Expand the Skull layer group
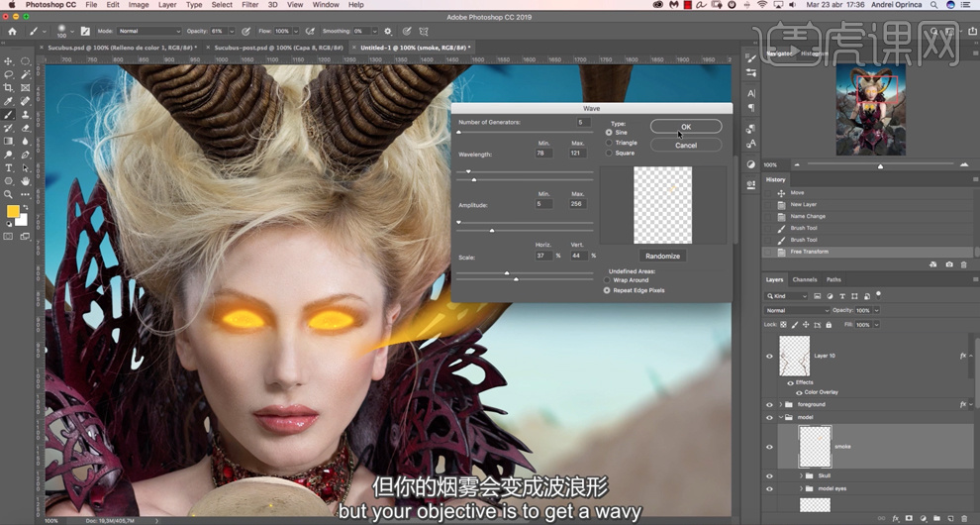Image resolution: width=980 pixels, height=525 pixels. click(x=800, y=475)
